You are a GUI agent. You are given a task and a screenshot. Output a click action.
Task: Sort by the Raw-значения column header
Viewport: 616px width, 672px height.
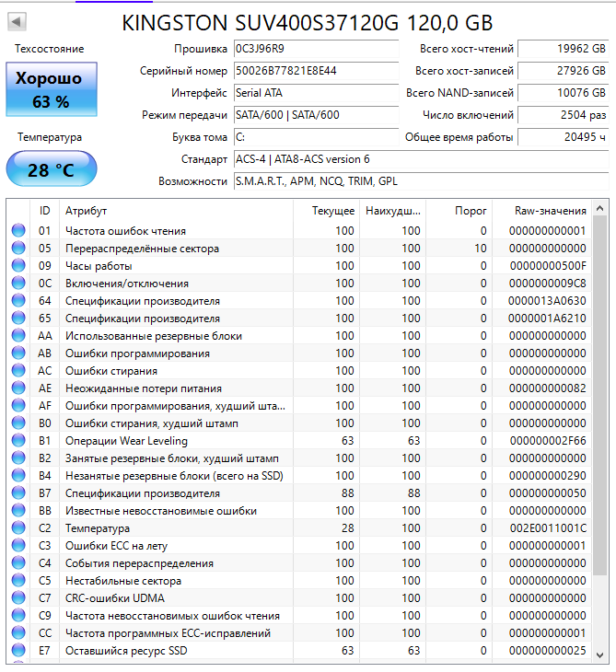pos(541,211)
